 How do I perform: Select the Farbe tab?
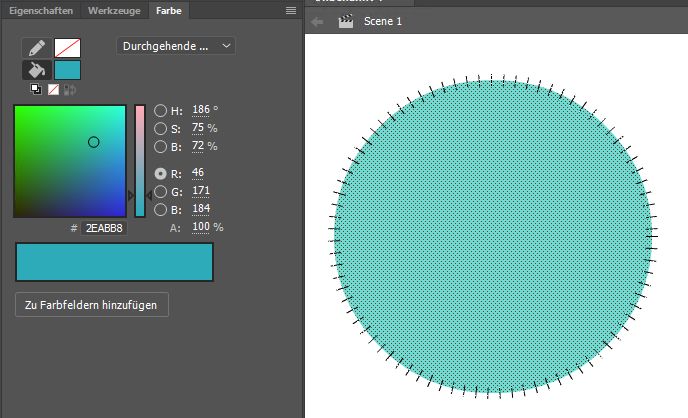tap(169, 11)
